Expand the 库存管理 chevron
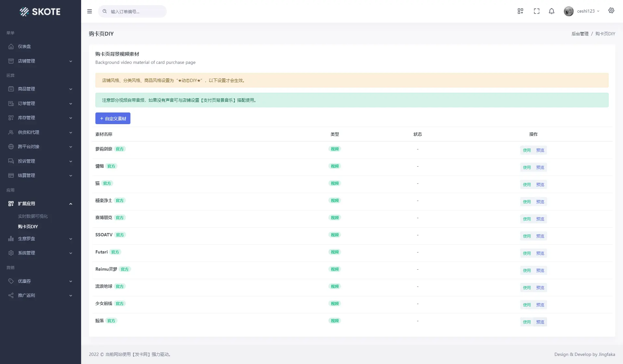The image size is (623, 364). [x=71, y=118]
